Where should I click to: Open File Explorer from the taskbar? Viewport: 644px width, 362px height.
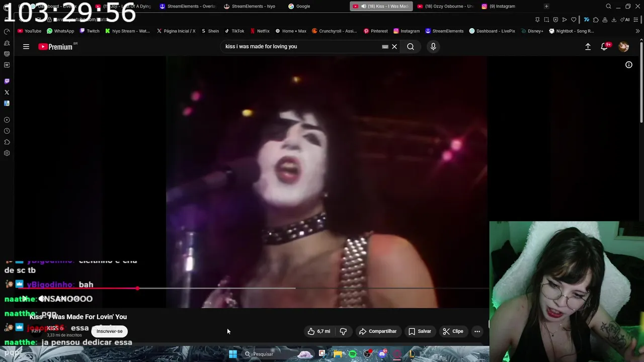pos(338,354)
